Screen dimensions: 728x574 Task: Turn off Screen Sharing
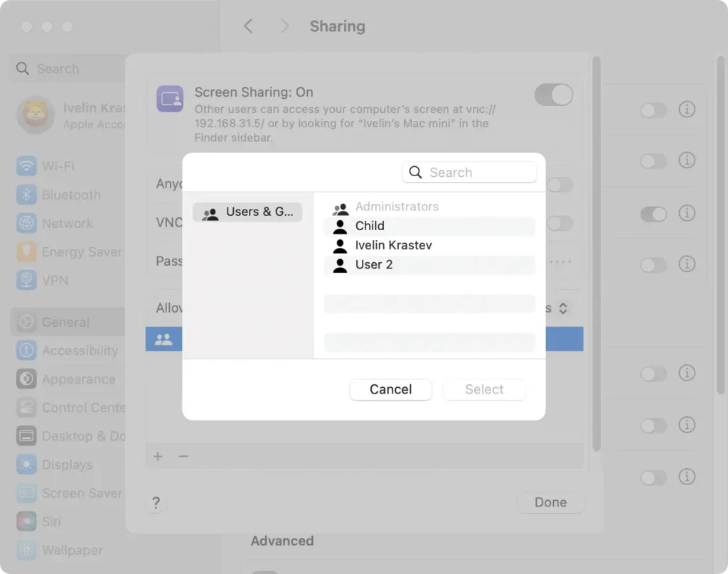pos(553,94)
